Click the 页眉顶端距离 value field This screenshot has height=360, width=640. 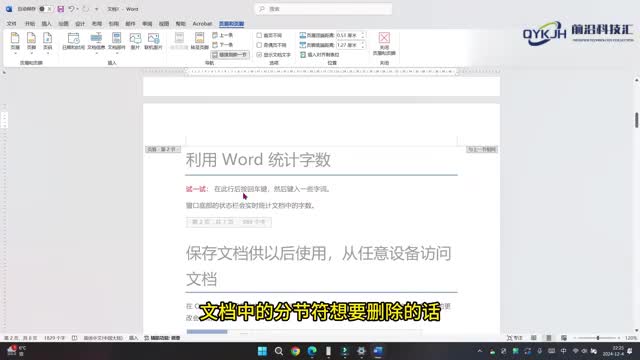tap(348, 36)
